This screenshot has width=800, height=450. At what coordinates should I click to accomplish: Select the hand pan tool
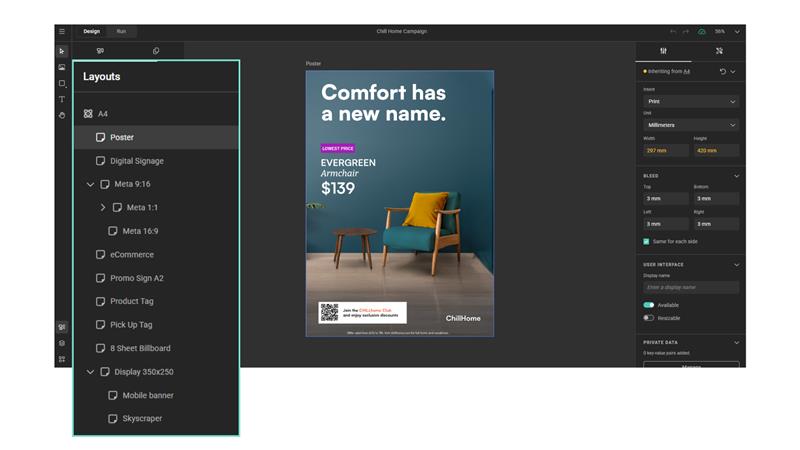[62, 115]
